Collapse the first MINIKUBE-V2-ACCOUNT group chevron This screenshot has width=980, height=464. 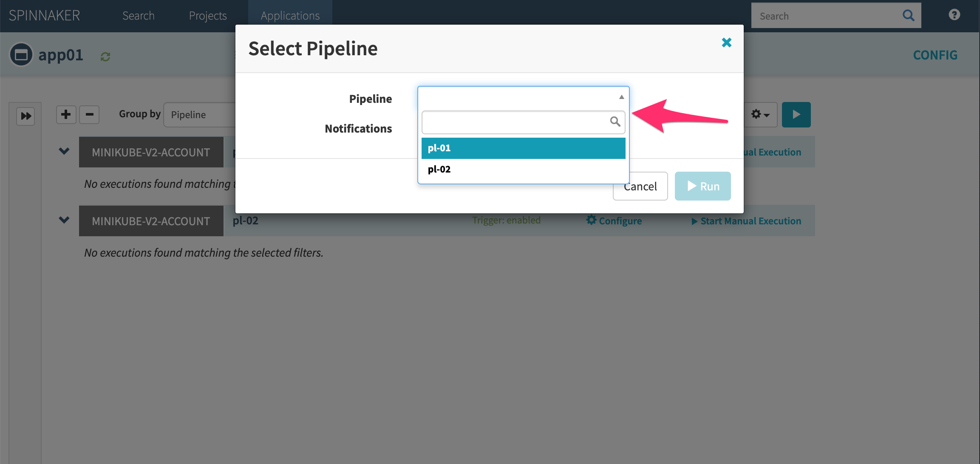[64, 151]
